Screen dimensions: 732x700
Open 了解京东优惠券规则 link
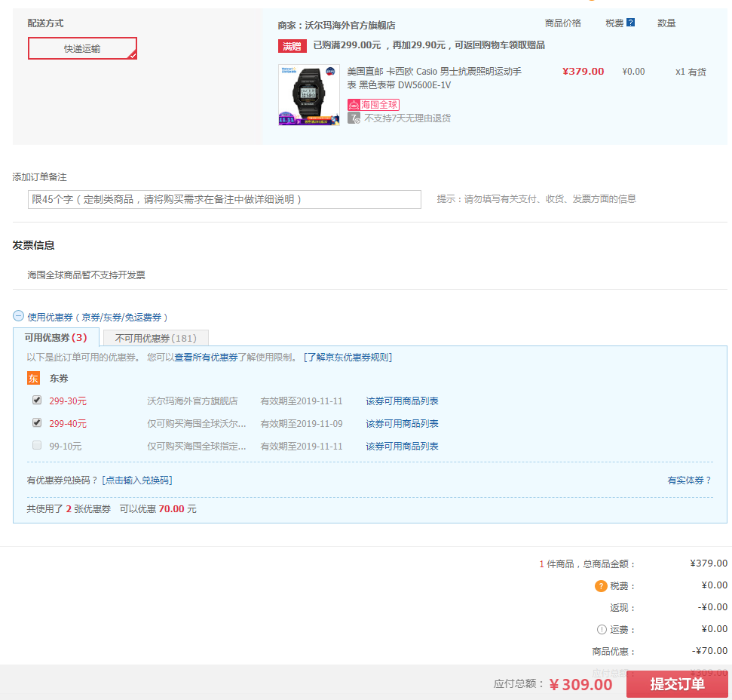coord(348,358)
